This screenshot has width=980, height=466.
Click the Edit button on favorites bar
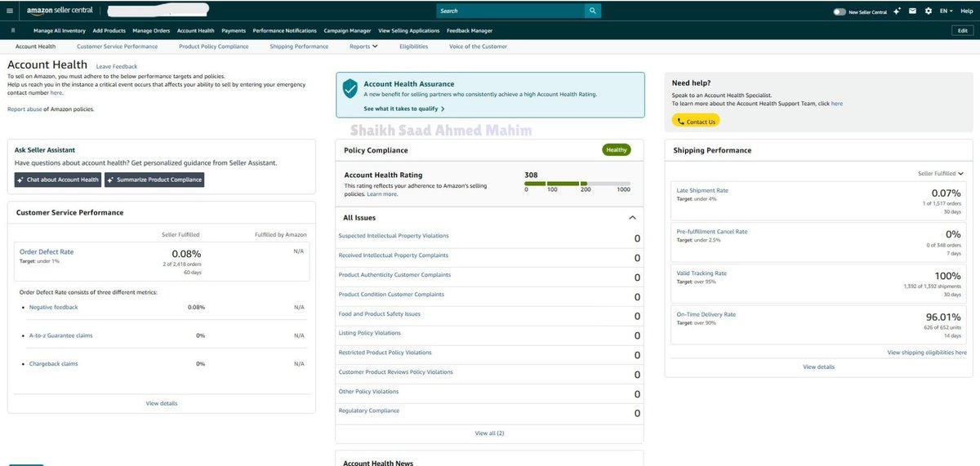pyautogui.click(x=963, y=30)
